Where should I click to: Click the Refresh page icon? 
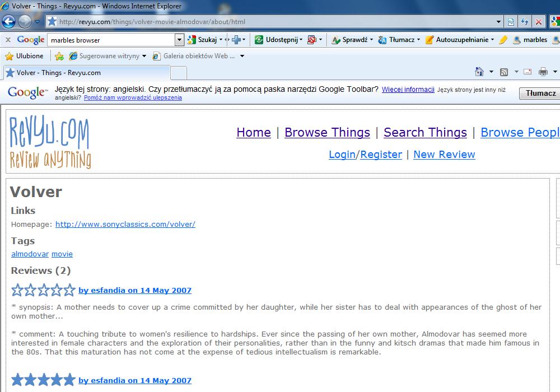[x=525, y=22]
